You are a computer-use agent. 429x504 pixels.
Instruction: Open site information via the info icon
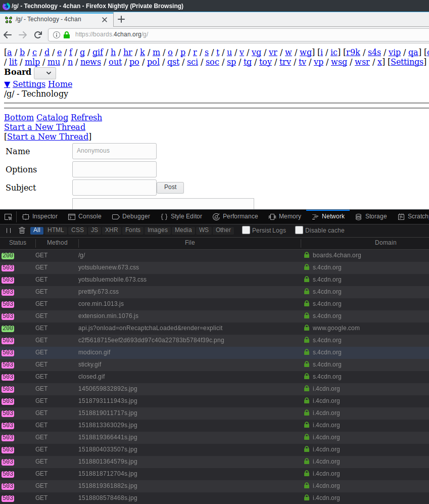pos(56,35)
